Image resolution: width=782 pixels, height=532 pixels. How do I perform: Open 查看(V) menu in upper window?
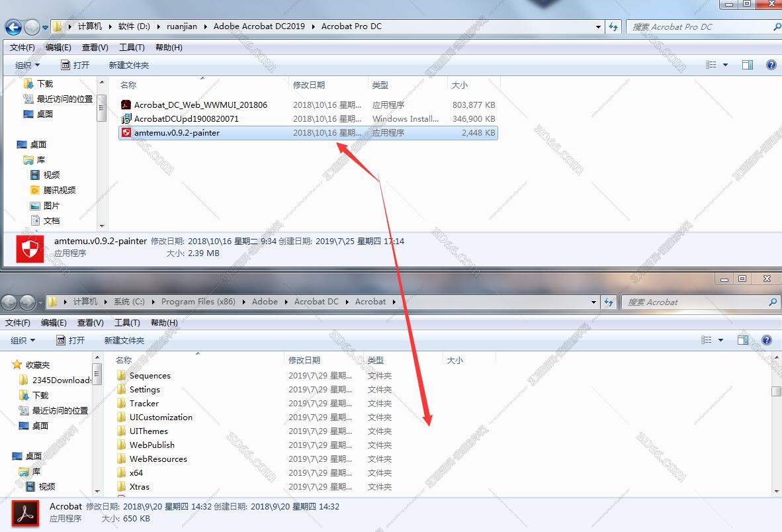pos(95,48)
